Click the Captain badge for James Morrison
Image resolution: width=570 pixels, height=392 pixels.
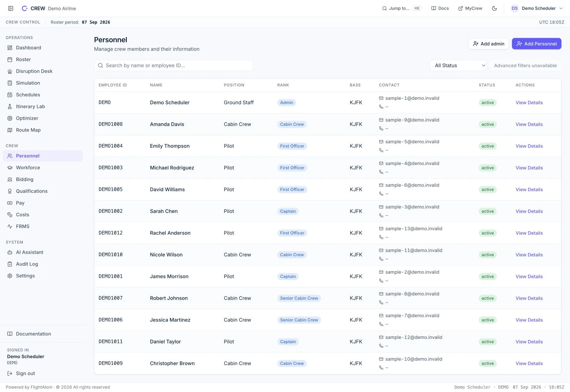pos(288,277)
